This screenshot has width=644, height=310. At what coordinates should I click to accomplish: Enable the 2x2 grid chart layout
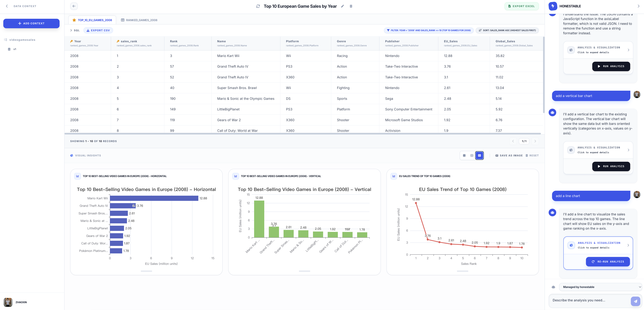point(472,155)
